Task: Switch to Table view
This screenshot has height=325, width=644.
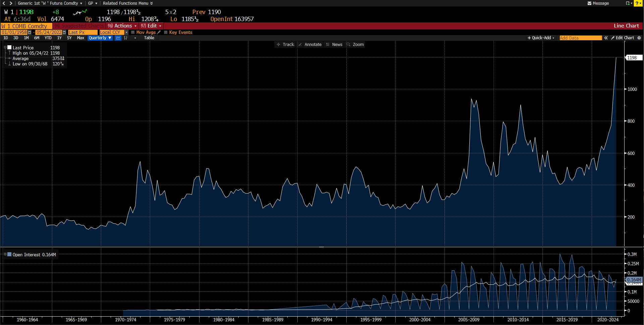Action: coord(149,38)
